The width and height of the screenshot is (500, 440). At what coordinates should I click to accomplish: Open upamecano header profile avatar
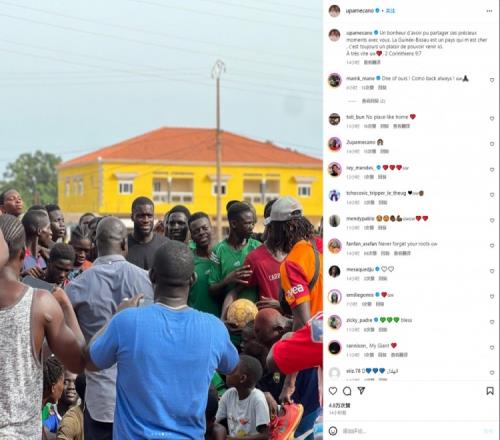point(334,11)
